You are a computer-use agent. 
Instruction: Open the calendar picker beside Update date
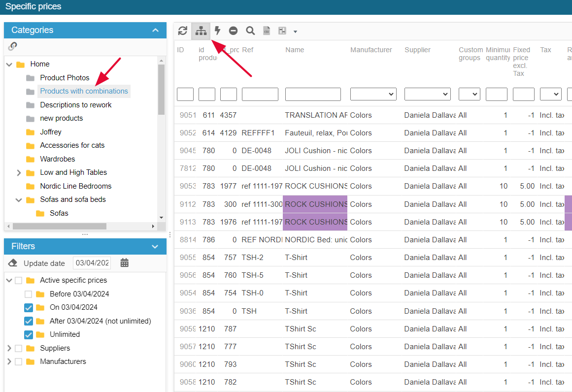(125, 263)
